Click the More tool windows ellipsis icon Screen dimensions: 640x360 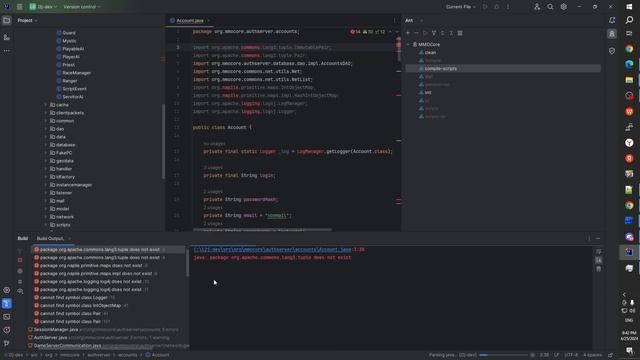(7, 51)
